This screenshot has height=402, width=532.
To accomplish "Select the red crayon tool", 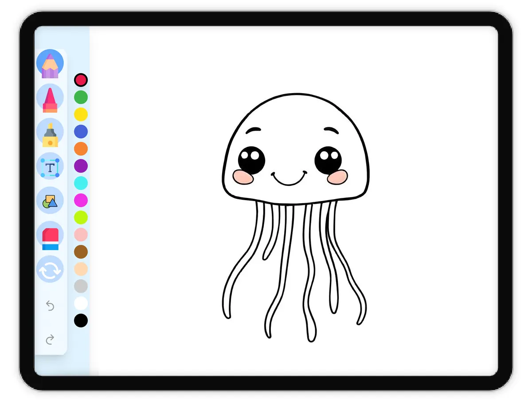I will point(50,98).
